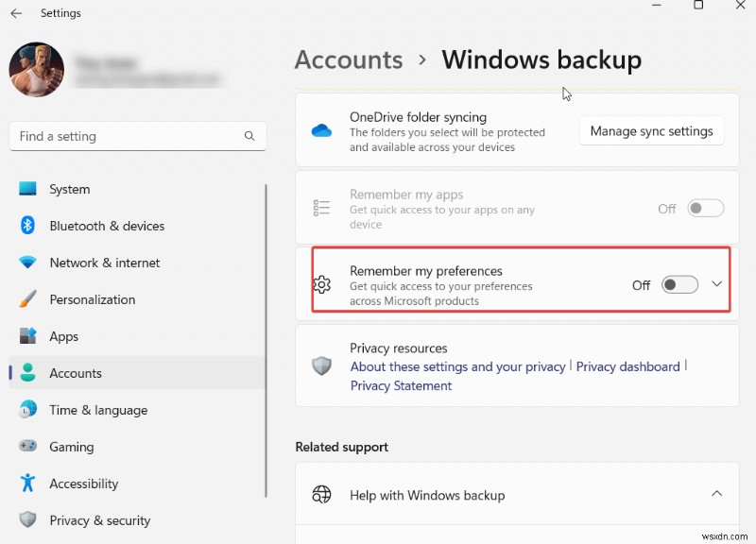Click the System monitor icon
Screen dimensions: 756x544
tap(27, 189)
